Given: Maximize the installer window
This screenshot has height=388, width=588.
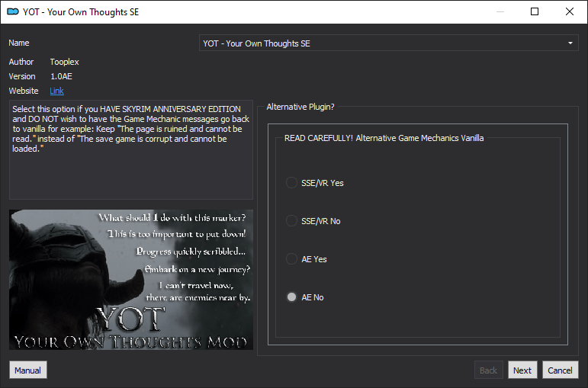Looking at the screenshot, I should coord(535,11).
